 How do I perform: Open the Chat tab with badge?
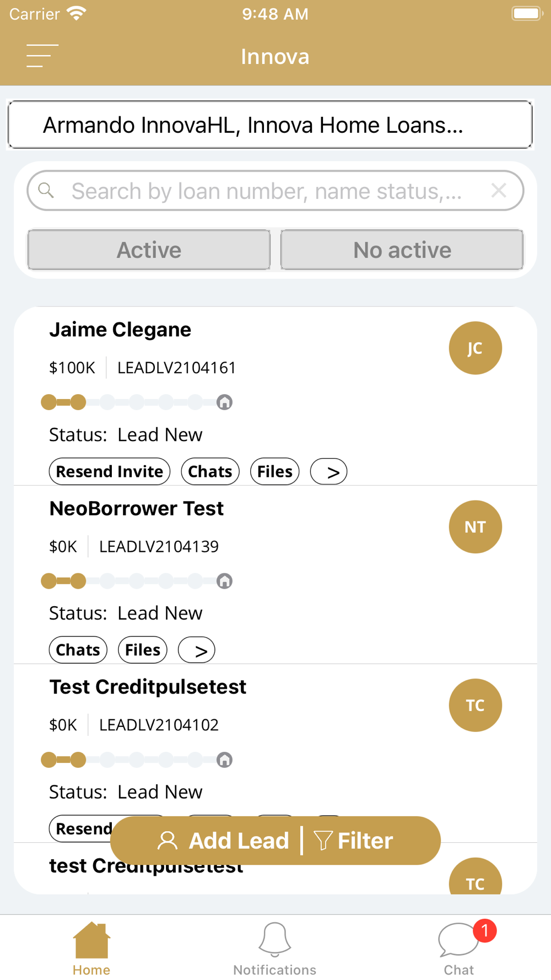[459, 949]
